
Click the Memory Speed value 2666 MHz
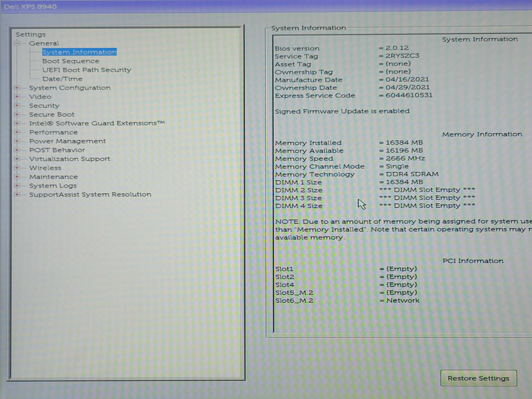click(x=405, y=158)
